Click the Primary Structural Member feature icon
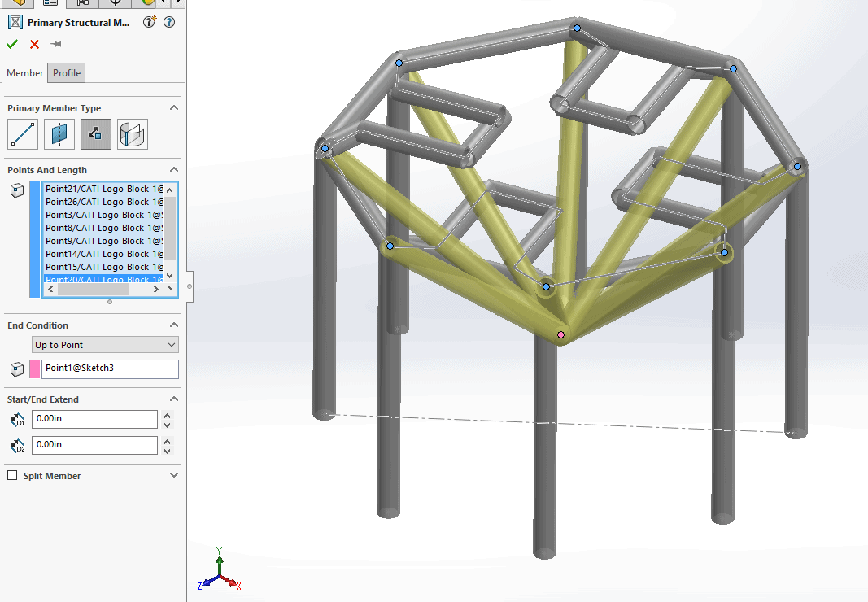The image size is (868, 602). [x=15, y=22]
